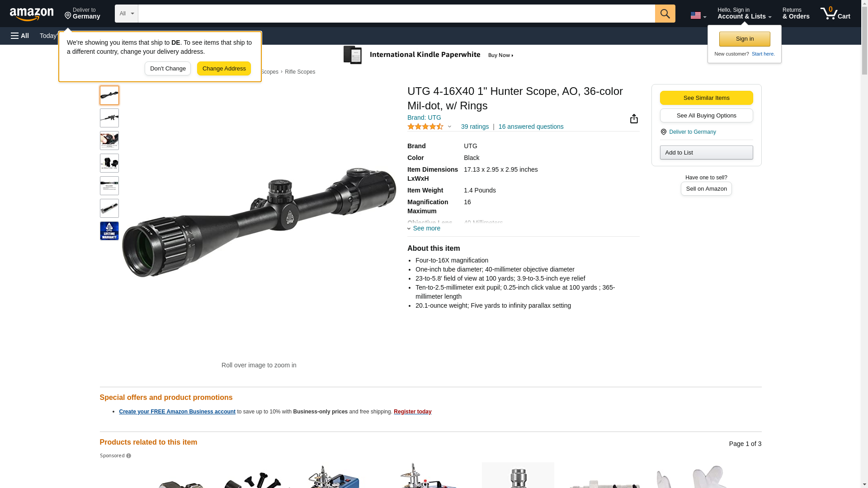Image resolution: width=868 pixels, height=488 pixels.
Task: Select the second scope thumbnail image
Action: pos(109,118)
